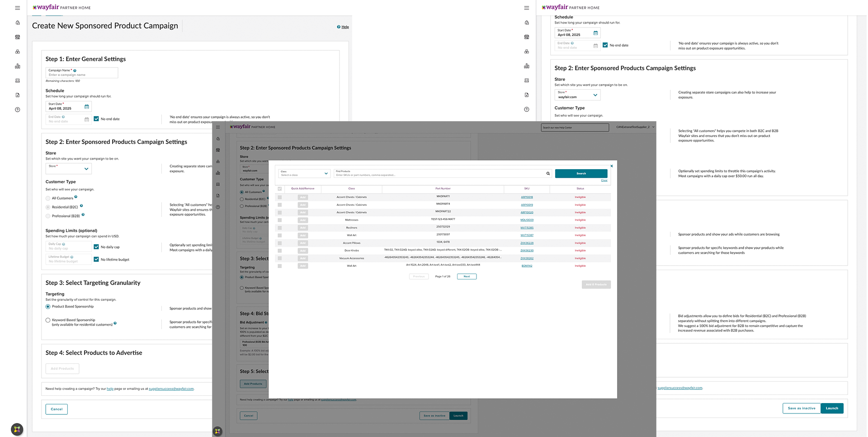This screenshot has height=437, width=868.
Task: Click the Search our new Help Center field
Action: 575,128
